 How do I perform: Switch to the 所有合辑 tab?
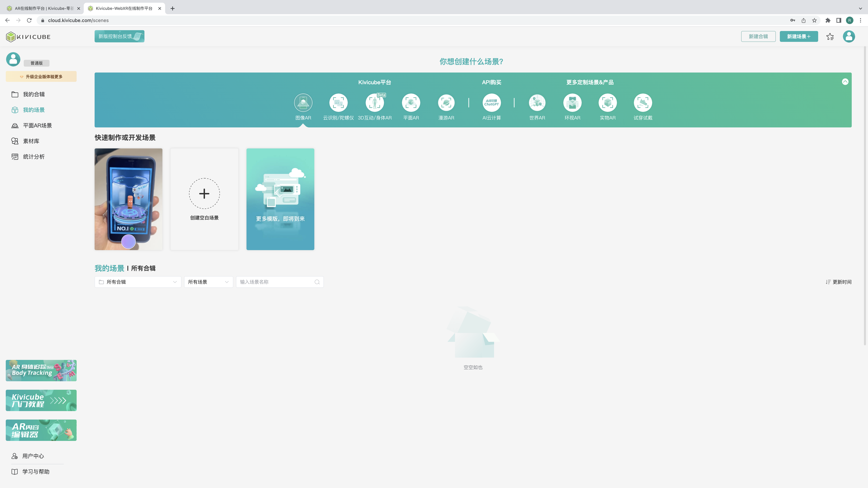[x=143, y=268]
